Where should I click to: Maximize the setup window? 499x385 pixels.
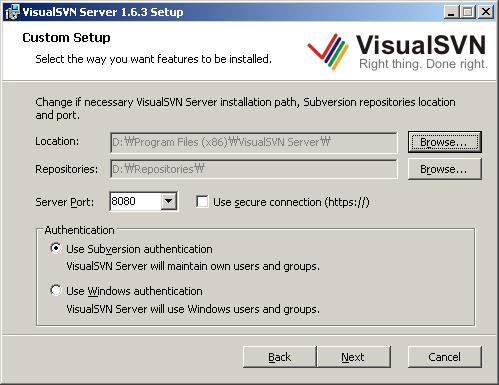468,12
